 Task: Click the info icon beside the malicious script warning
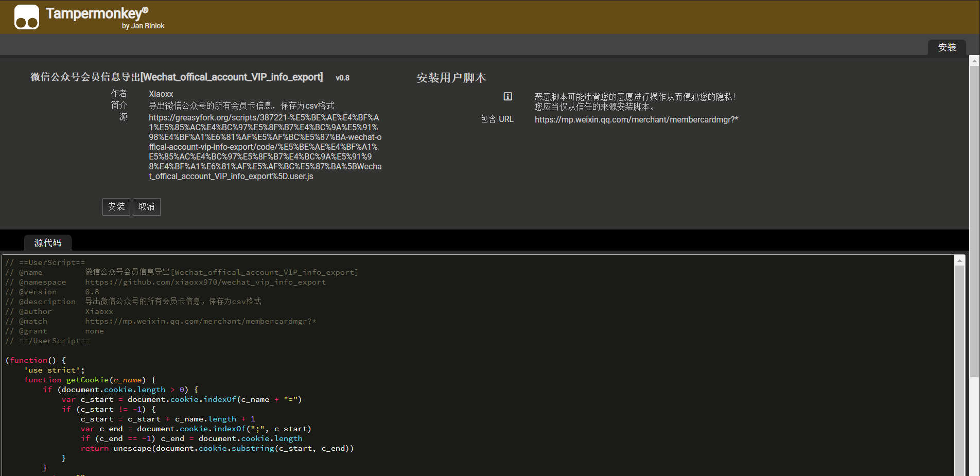pyautogui.click(x=507, y=96)
